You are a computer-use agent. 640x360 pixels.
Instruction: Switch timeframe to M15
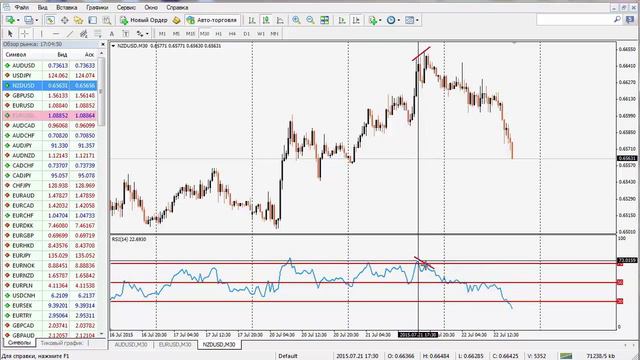tap(190, 33)
